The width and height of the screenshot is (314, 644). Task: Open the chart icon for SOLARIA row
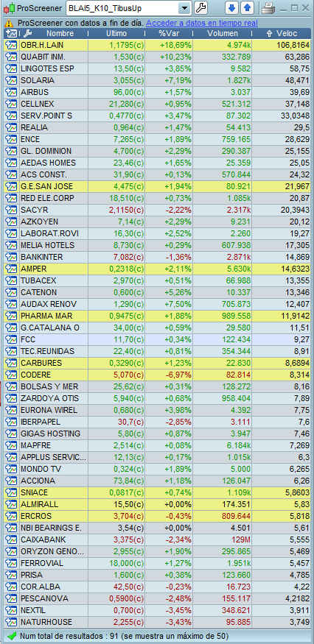point(11,80)
